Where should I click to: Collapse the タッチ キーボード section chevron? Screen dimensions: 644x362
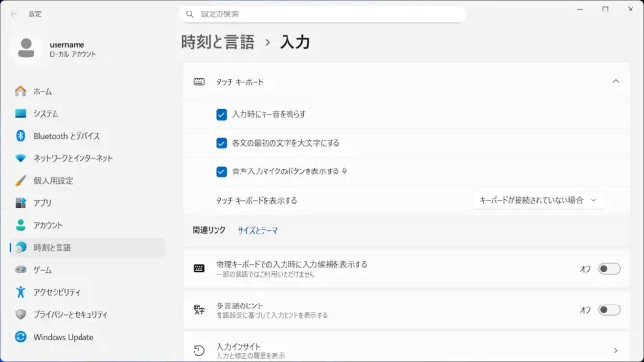(x=616, y=81)
